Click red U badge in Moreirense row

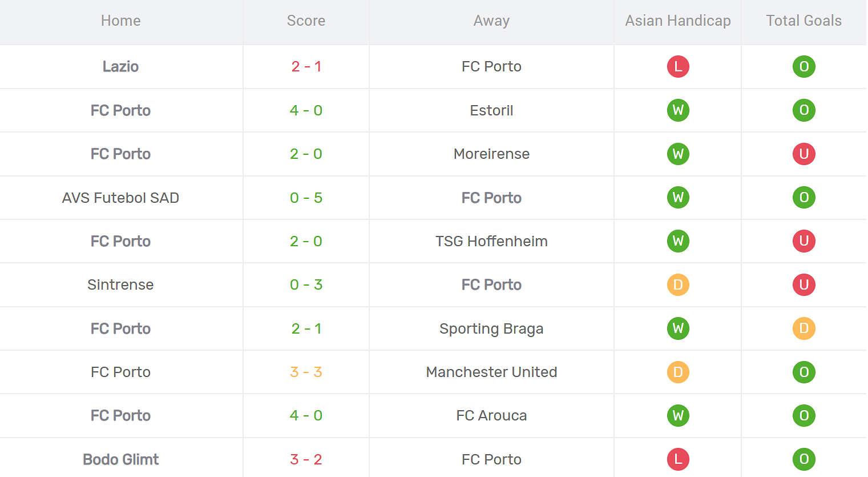tap(804, 154)
